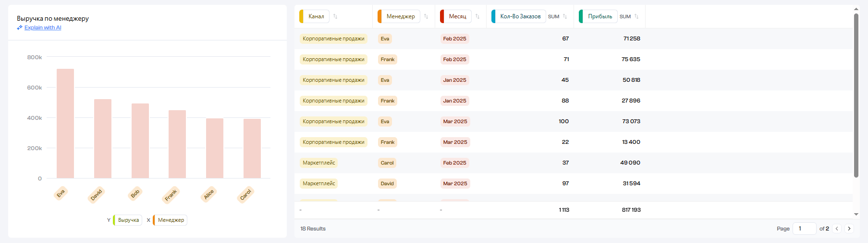Click the Eva axis label under the chart
Viewport: 868px width, 243px height.
coord(61,193)
